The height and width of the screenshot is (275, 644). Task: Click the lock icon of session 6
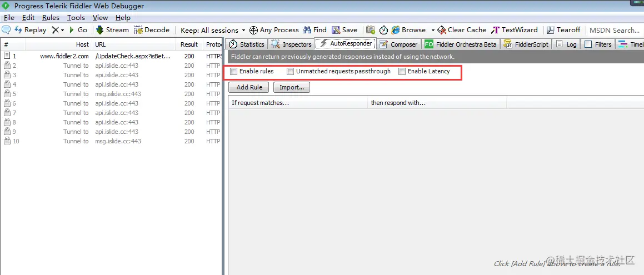coord(7,103)
